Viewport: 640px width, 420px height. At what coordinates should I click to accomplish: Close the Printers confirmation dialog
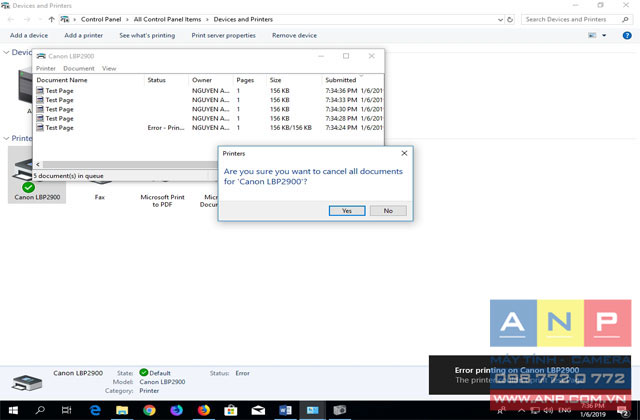pos(404,153)
